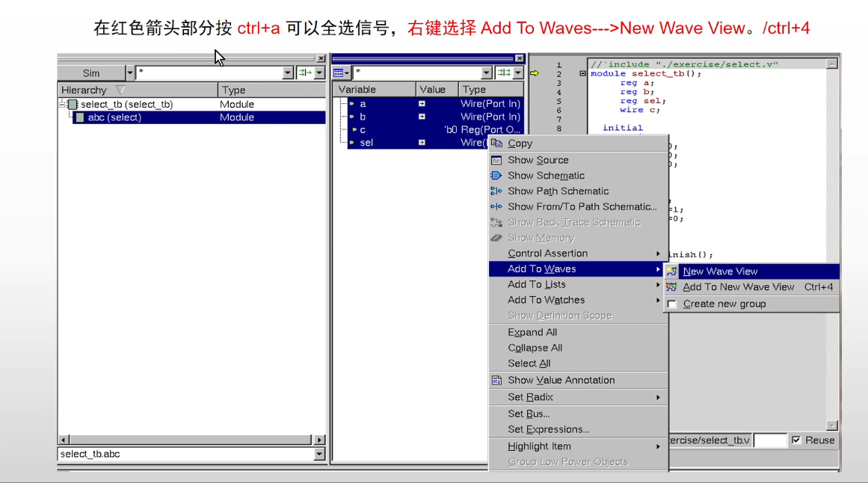Choose Collapse All from the context menu
The image size is (868, 483).
coord(579,348)
